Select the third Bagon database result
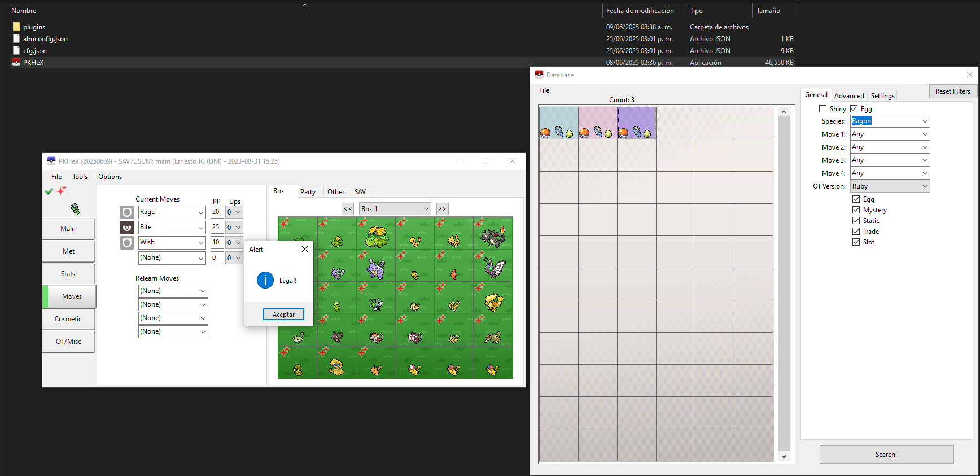This screenshot has width=980, height=476. (636, 124)
